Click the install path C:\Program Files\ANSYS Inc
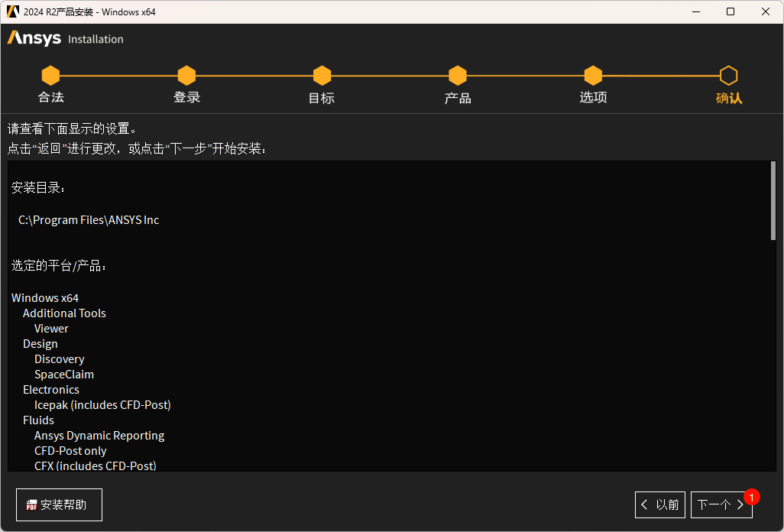784x532 pixels. 89,220
